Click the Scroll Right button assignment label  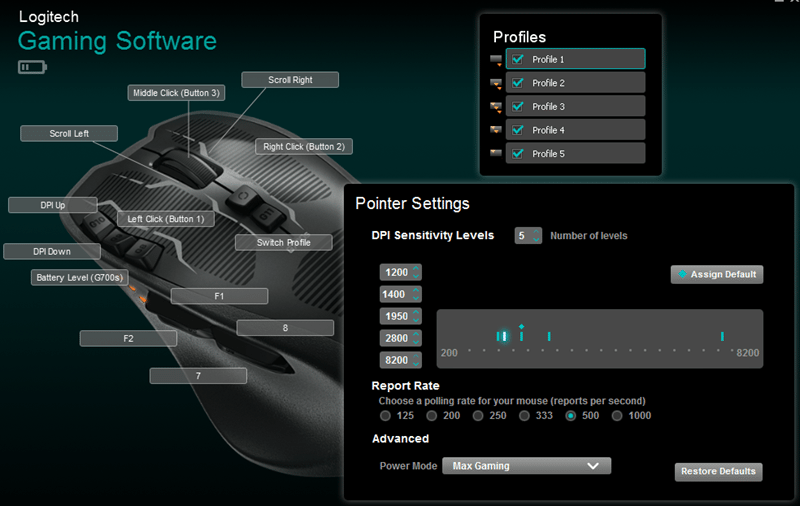tap(290, 80)
